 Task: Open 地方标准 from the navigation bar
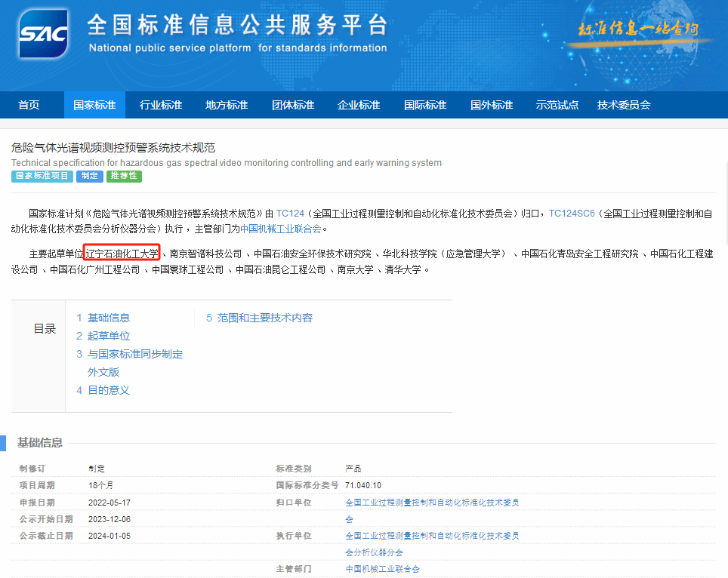pyautogui.click(x=227, y=105)
